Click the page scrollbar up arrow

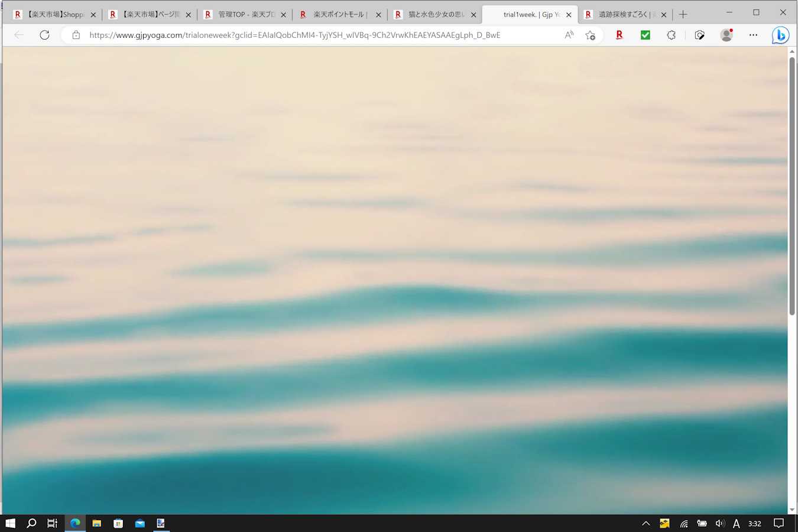(792, 52)
